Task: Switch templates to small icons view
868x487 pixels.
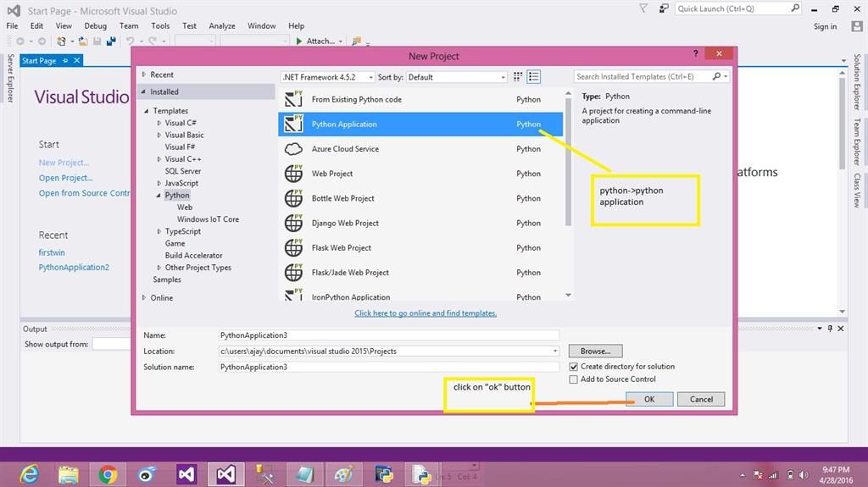Action: coord(518,77)
